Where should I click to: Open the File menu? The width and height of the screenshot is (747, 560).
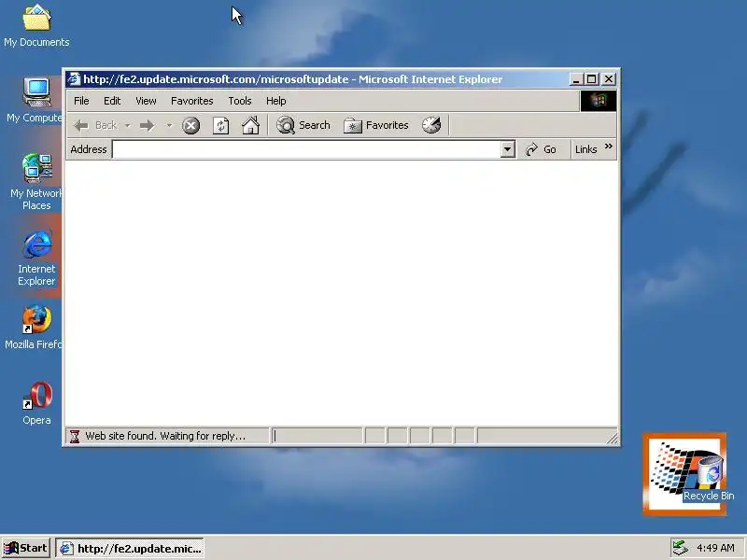tap(81, 101)
